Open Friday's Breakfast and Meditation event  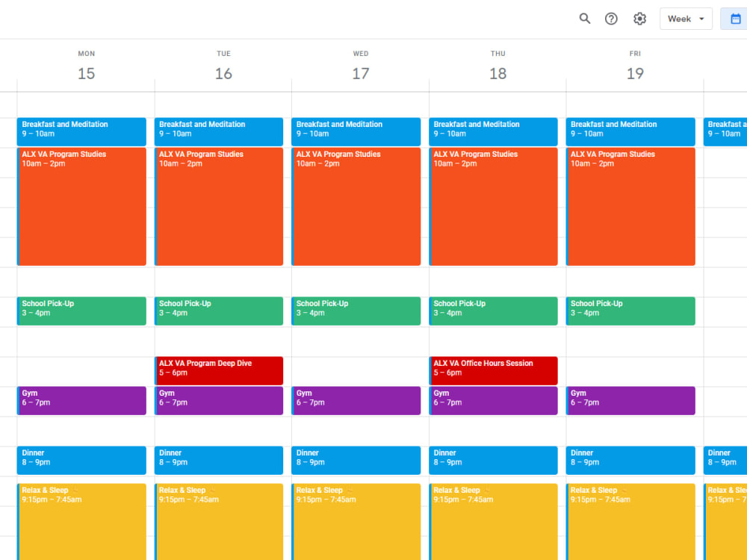pyautogui.click(x=630, y=132)
